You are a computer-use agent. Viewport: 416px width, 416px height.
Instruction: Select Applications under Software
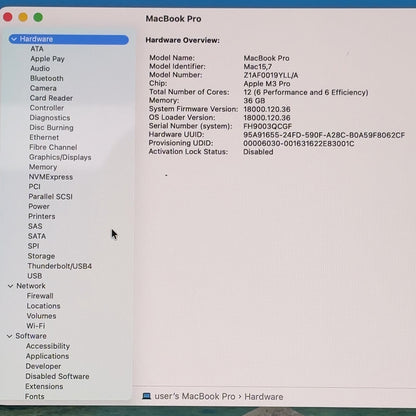coord(47,356)
